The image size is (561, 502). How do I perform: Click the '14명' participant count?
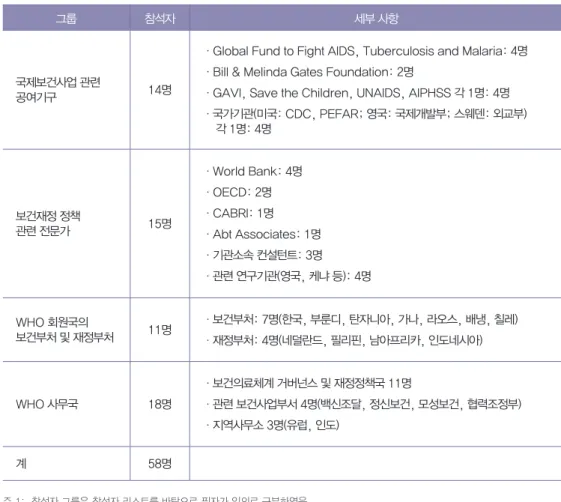coord(160,89)
